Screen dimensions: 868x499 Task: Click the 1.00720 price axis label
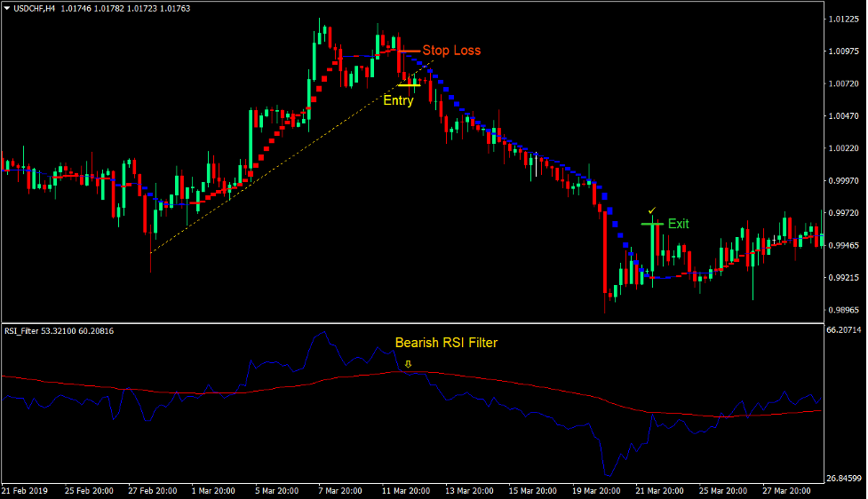pos(843,83)
